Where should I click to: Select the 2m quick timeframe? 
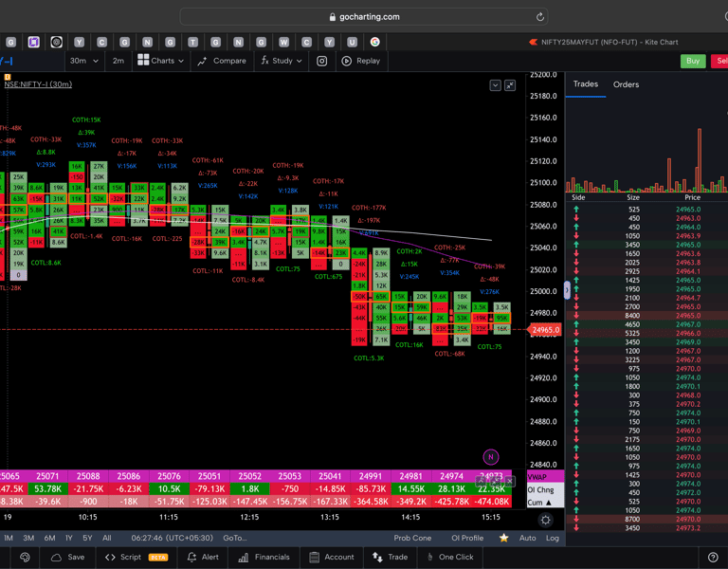click(x=118, y=61)
